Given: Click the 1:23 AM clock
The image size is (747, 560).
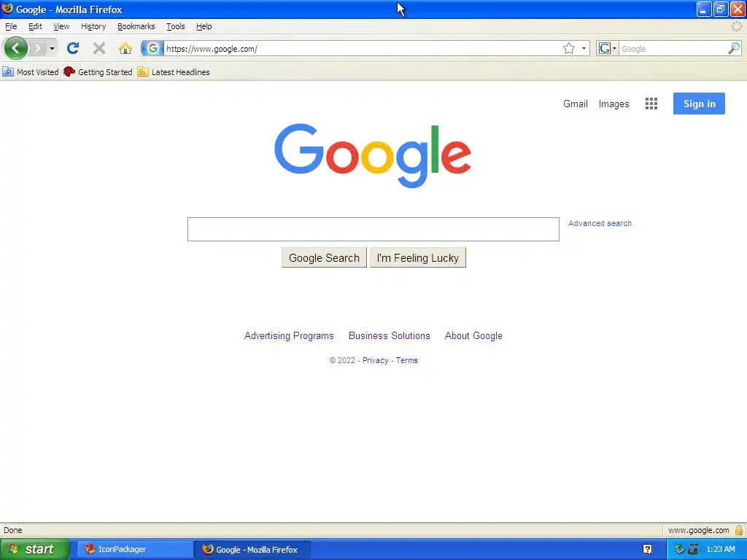Looking at the screenshot, I should coord(720,549).
